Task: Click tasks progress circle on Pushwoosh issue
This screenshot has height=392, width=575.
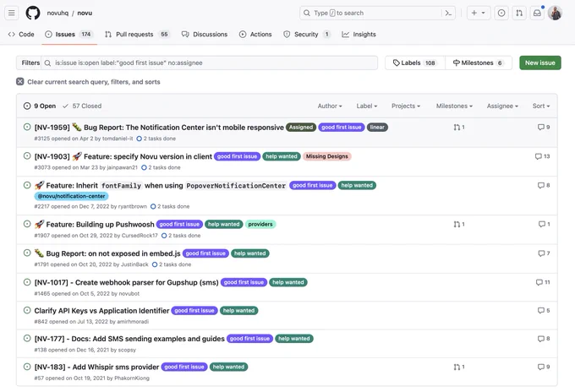Action: coord(164,236)
